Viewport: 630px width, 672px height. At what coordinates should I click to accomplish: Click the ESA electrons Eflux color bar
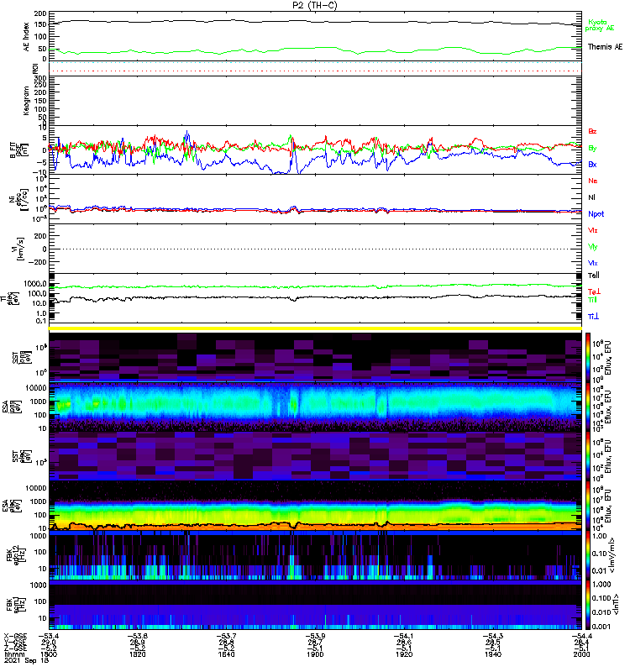tap(588, 506)
